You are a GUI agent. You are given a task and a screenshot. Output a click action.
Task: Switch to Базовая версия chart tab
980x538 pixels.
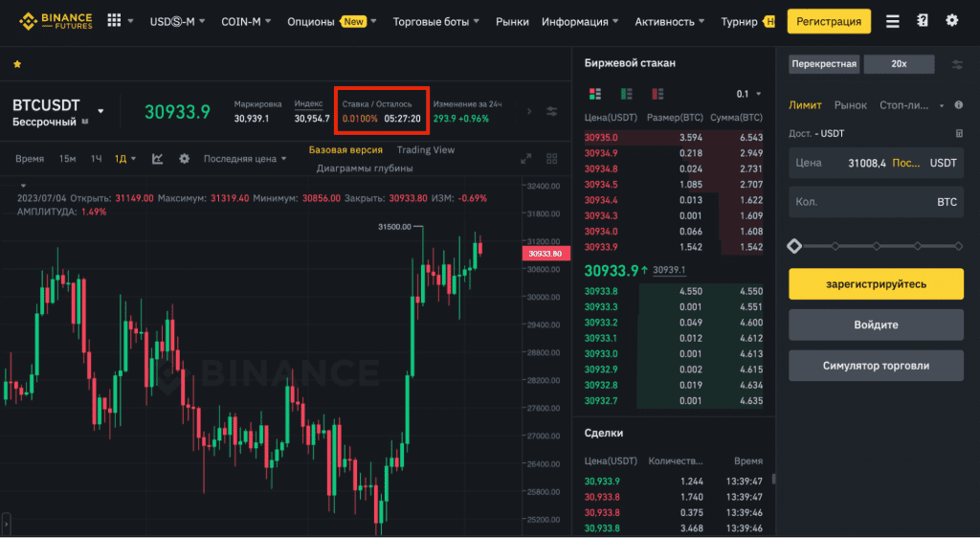pos(345,150)
